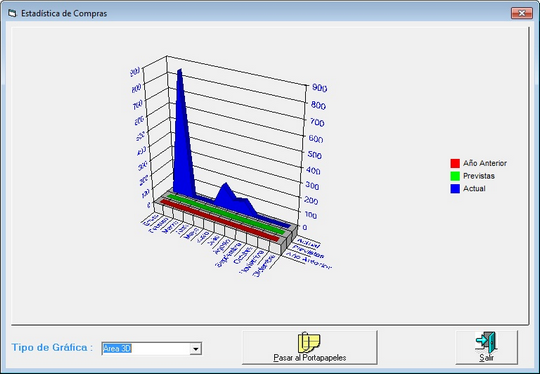Click the Actual legend label
This screenshot has width=540, height=374.
(474, 189)
